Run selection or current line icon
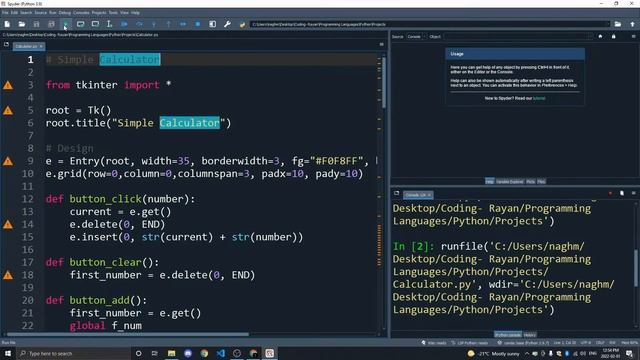Viewport: 640px width, 360px height. click(x=109, y=24)
